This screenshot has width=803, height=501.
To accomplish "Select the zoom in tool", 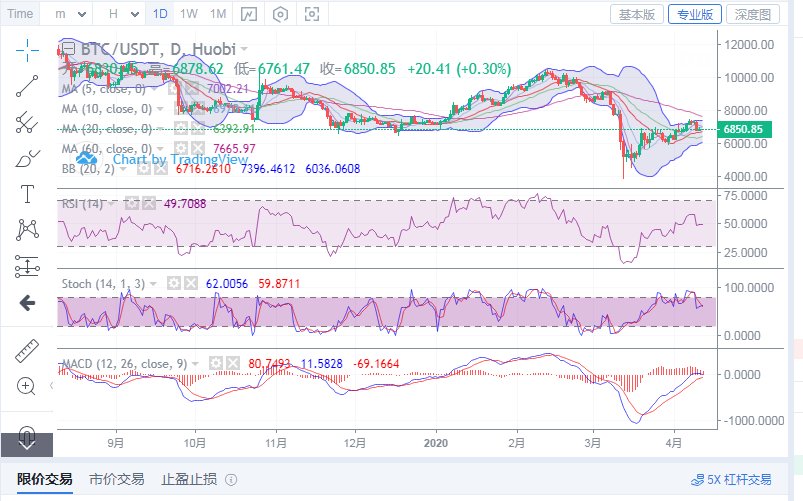I will 26,386.
